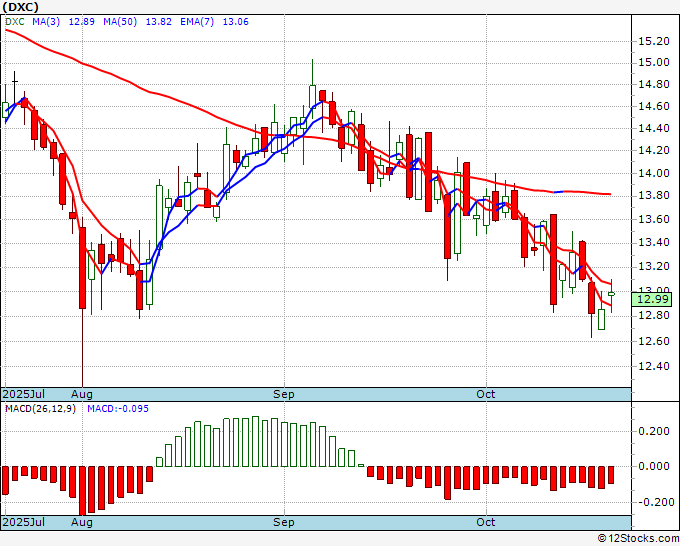Click the MA(3) value 12.89
Screen dimensions: 680x546
coord(82,22)
